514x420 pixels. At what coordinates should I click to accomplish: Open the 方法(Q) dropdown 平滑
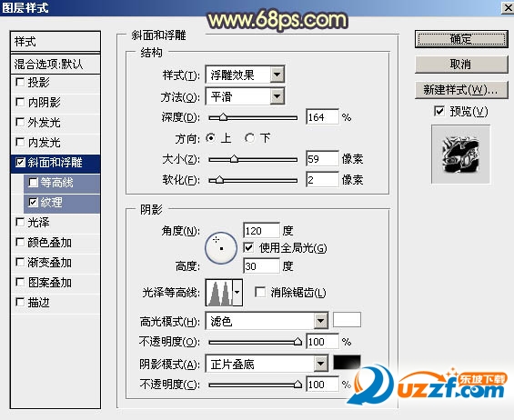tap(245, 96)
